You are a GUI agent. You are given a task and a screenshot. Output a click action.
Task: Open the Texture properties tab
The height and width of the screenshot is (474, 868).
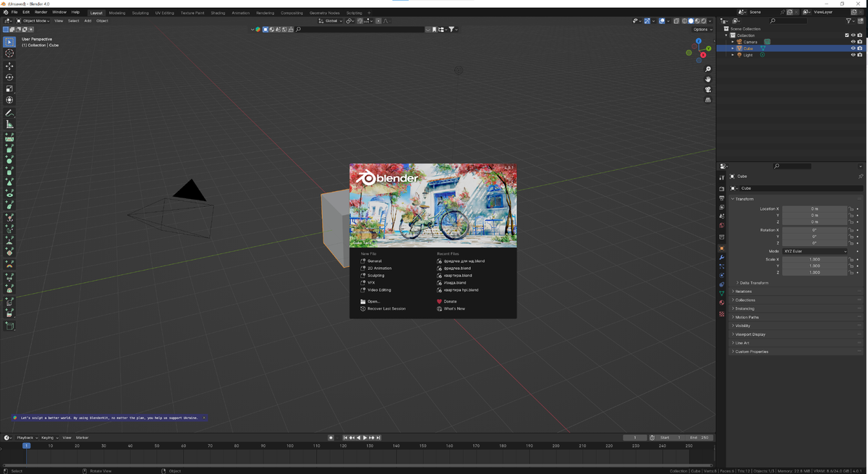pos(722,314)
